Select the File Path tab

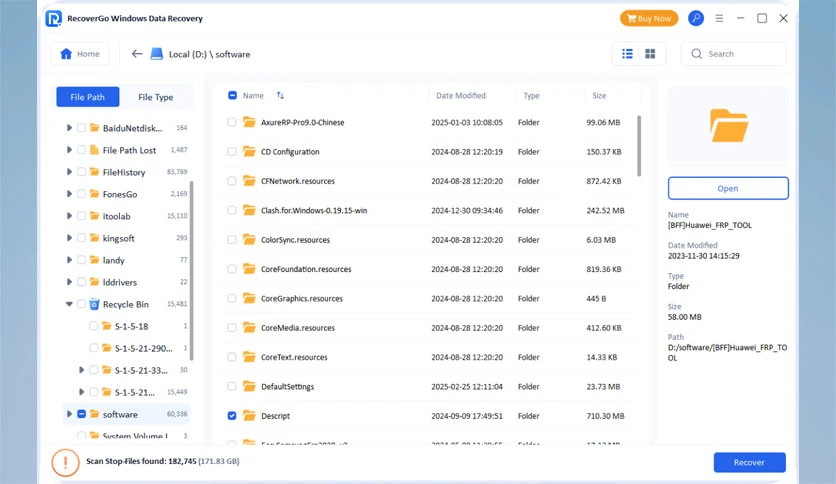pos(87,97)
